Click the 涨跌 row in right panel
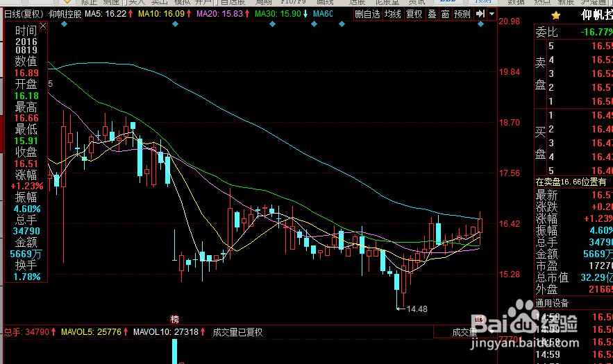This screenshot has height=364, width=613. 573,207
